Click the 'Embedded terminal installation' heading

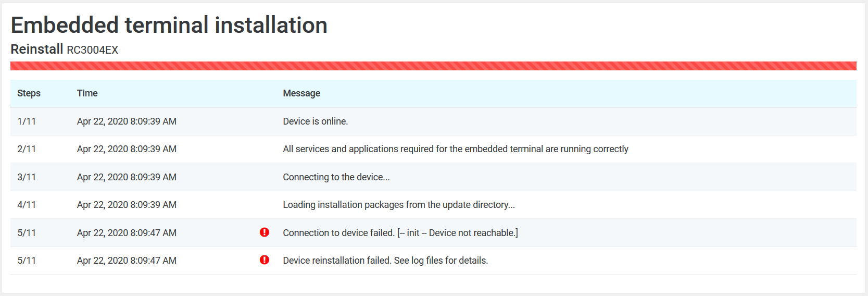[x=169, y=25]
